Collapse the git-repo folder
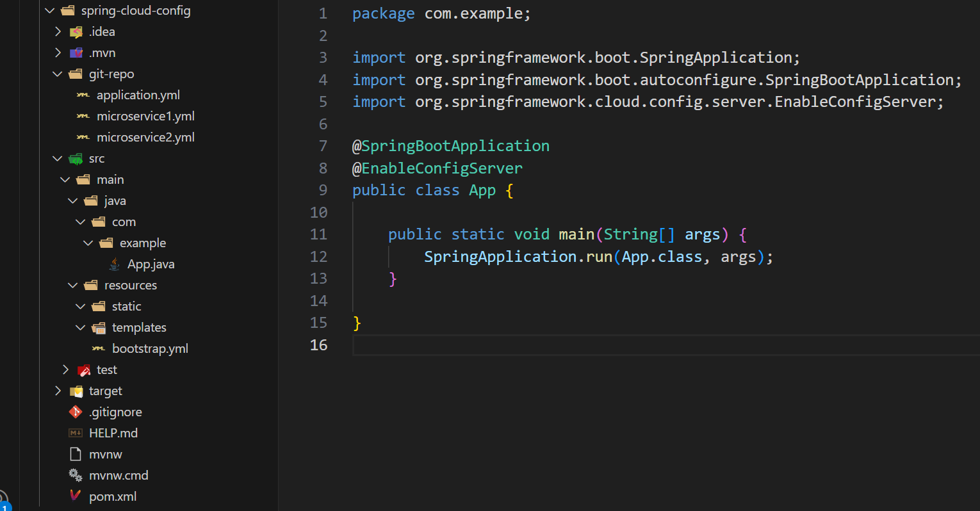The image size is (980, 511). point(58,74)
